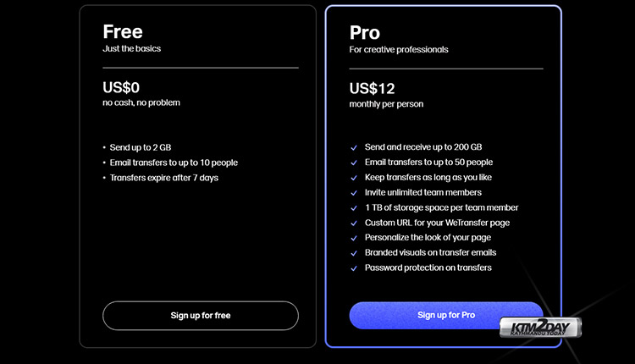The height and width of the screenshot is (364, 635).
Task: Select the Free plan heading
Action: coord(123,31)
